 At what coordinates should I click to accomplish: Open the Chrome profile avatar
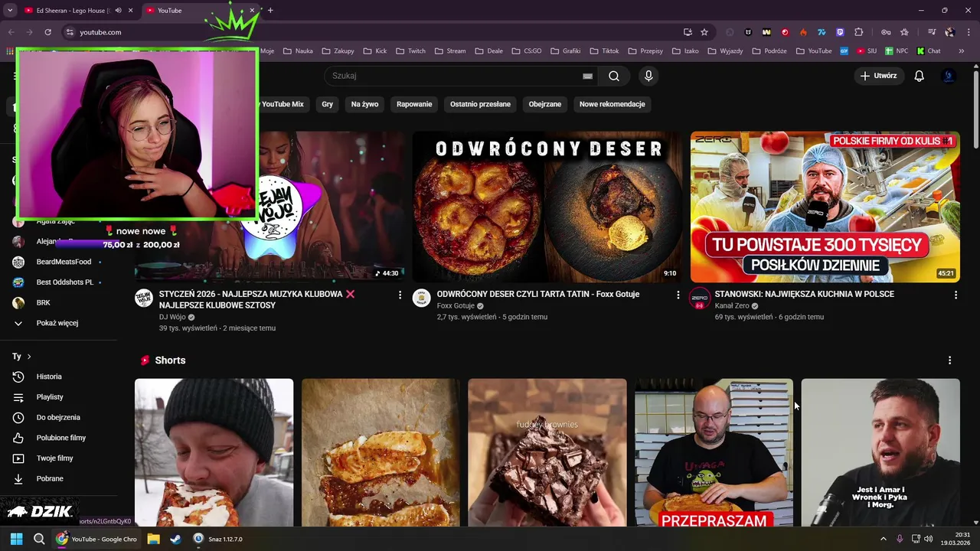949,32
